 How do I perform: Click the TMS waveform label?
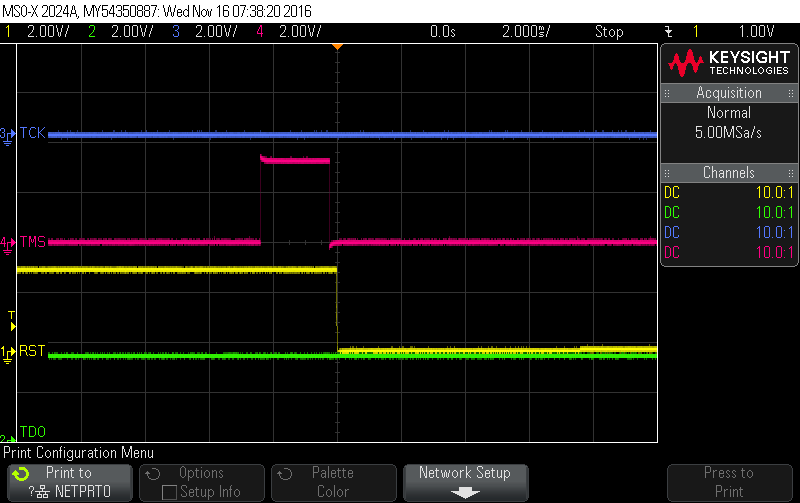(33, 242)
